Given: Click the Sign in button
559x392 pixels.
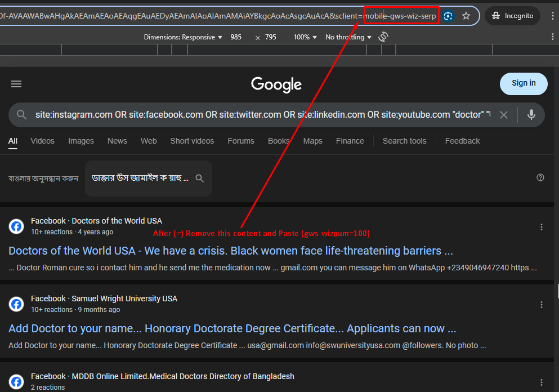Looking at the screenshot, I should [x=524, y=83].
